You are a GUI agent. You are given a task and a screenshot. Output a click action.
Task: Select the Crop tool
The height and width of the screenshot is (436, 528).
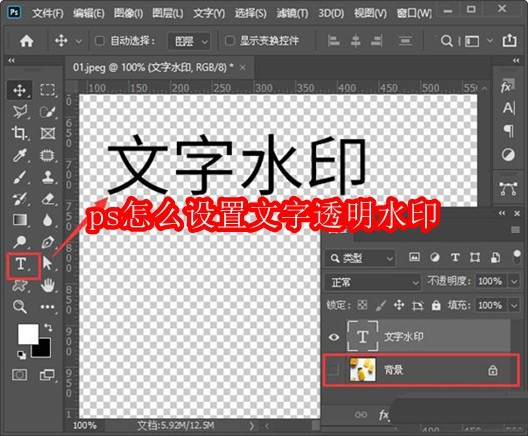[x=20, y=133]
